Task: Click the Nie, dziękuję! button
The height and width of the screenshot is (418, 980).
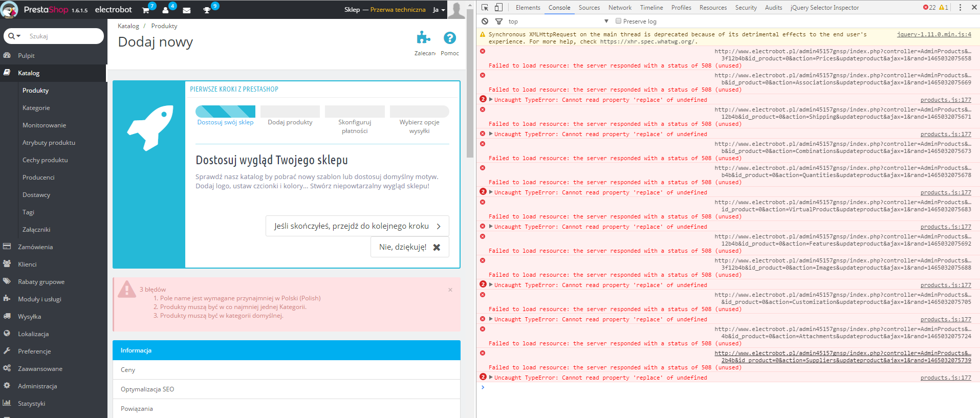Action: 409,247
